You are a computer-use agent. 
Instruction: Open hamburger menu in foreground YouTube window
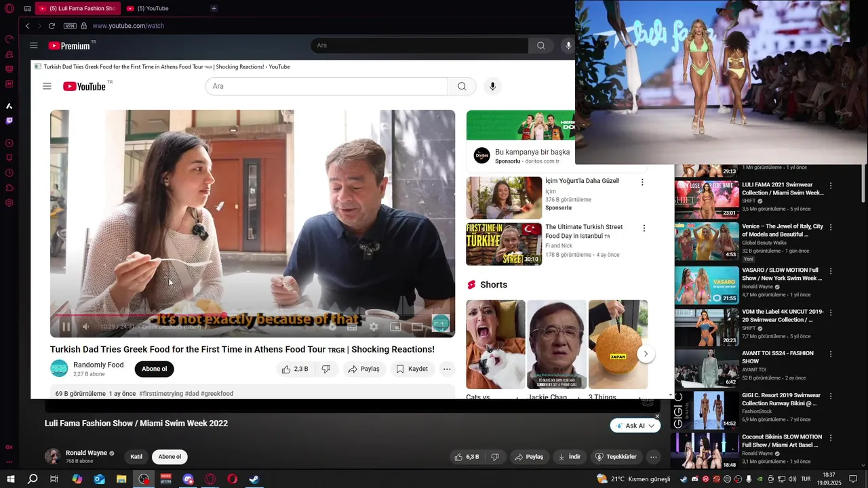(x=47, y=86)
